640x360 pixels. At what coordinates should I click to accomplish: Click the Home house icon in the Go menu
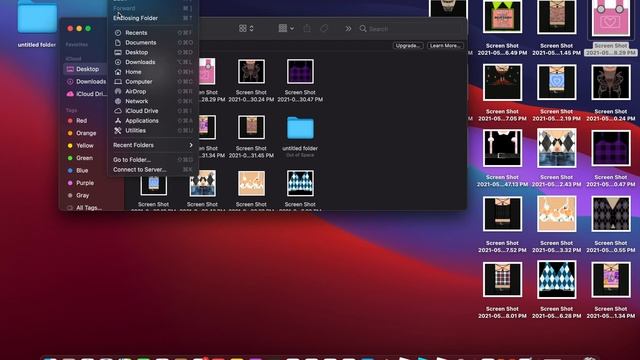(x=118, y=72)
